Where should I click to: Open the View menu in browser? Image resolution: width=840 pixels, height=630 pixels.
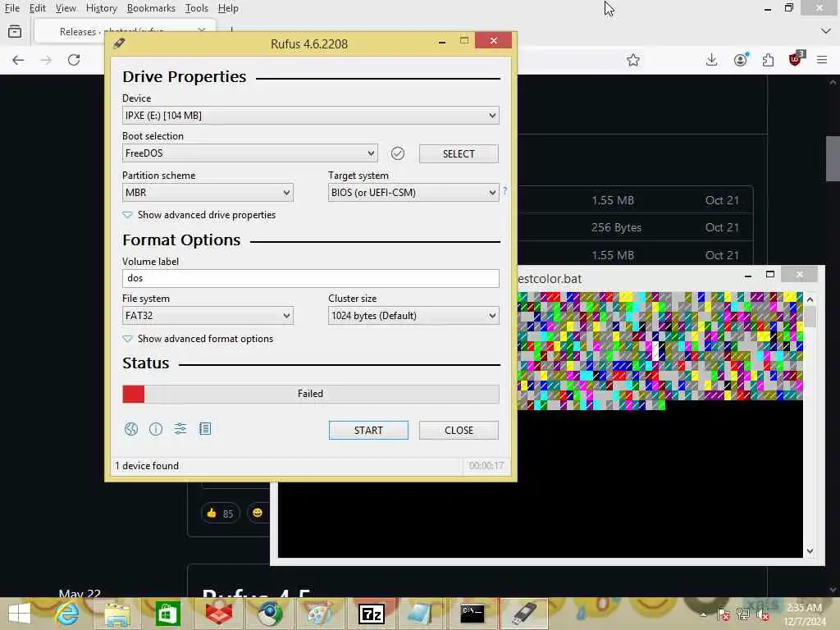[66, 8]
